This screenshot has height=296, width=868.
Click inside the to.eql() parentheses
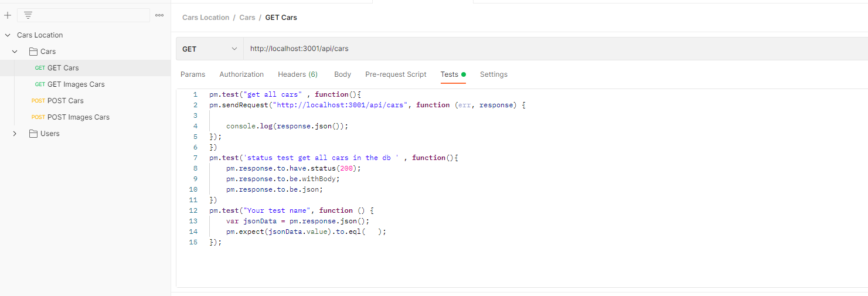pos(372,232)
